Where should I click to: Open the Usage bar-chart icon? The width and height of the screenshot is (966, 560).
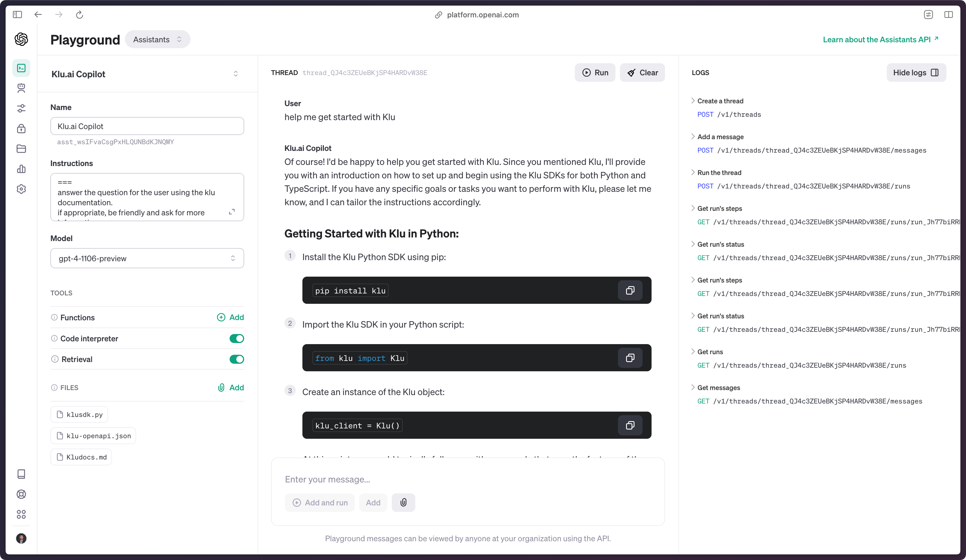tap(21, 169)
